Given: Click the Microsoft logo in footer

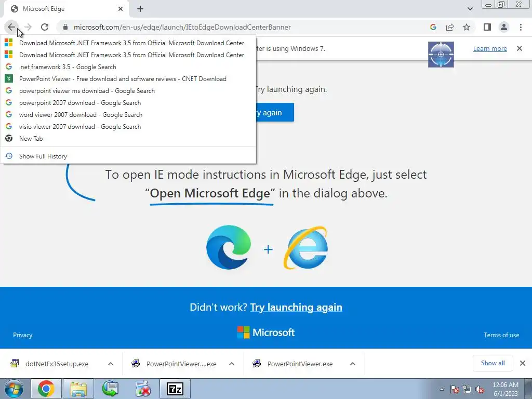Looking at the screenshot, I should (x=265, y=332).
